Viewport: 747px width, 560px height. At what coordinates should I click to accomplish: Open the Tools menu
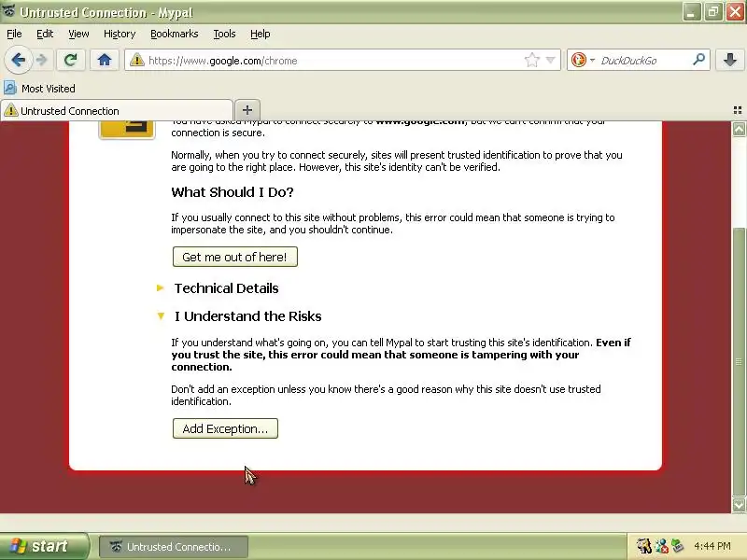(x=224, y=34)
